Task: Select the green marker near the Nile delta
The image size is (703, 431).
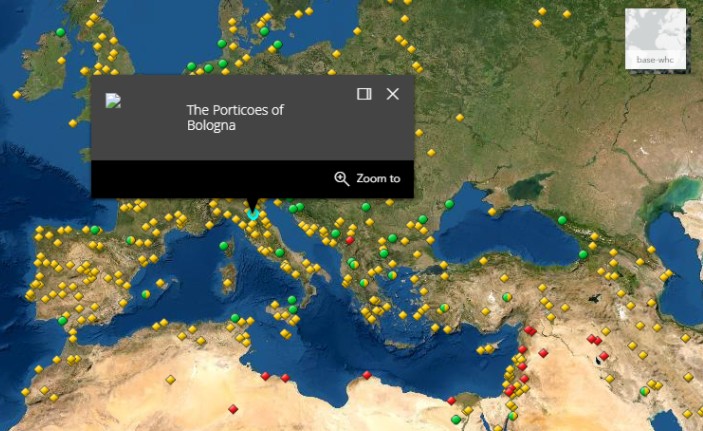Action: [x=456, y=420]
